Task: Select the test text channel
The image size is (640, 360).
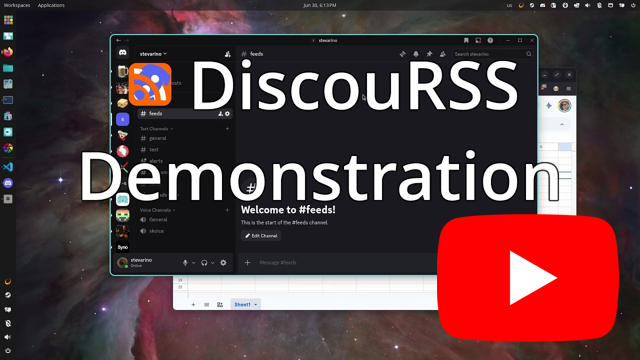Action: click(x=154, y=150)
